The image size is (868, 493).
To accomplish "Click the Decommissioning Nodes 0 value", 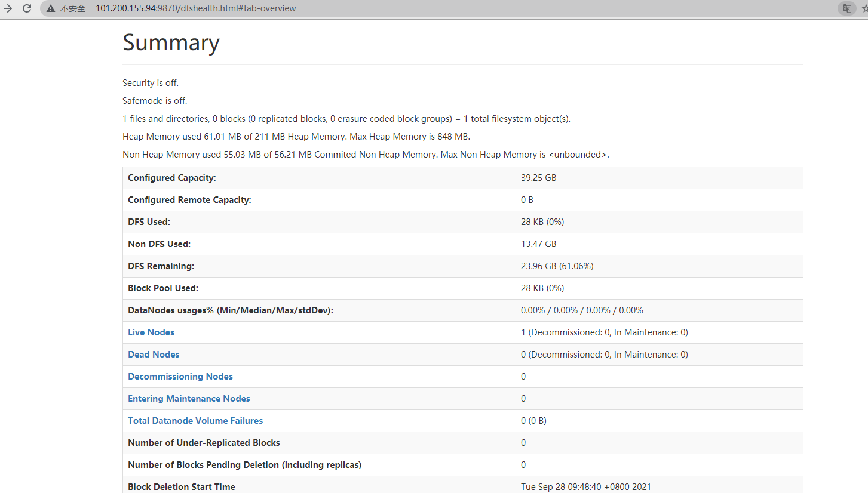I will pyautogui.click(x=523, y=377).
